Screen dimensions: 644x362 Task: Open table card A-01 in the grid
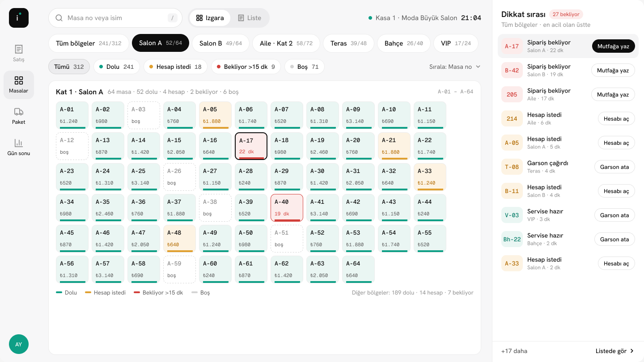[72, 115]
